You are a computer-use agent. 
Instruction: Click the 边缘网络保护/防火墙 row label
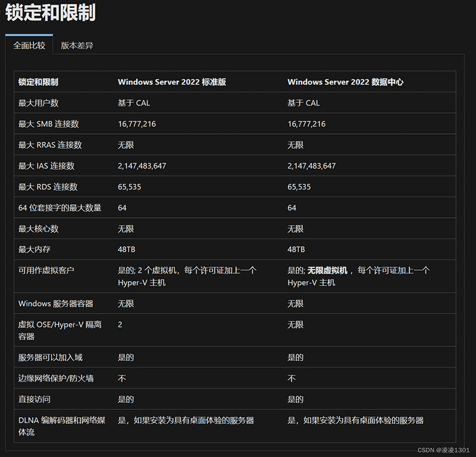[x=56, y=378]
